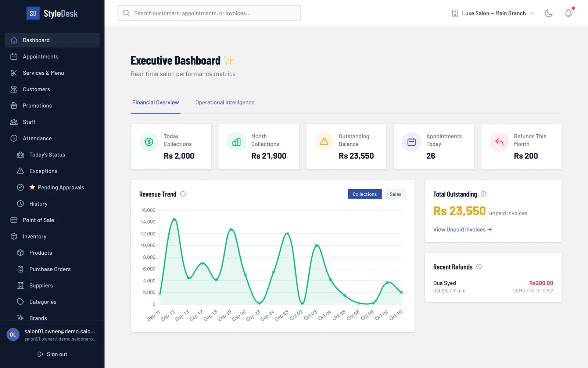This screenshot has width=588, height=368.
Task: Click the Categories tag icon
Action: [x=21, y=302]
